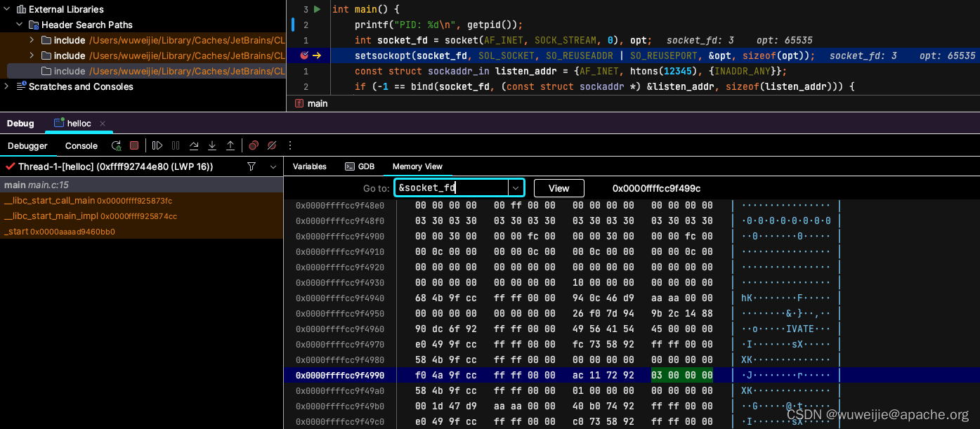980x429 pixels.
Task: Open the Go to address history dropdown
Action: [x=516, y=187]
